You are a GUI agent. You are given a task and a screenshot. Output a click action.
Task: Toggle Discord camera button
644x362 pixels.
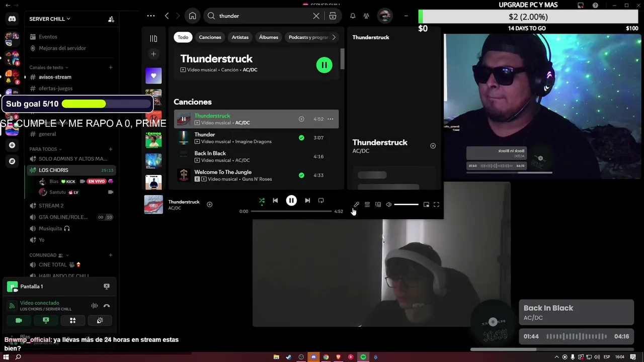(19, 320)
